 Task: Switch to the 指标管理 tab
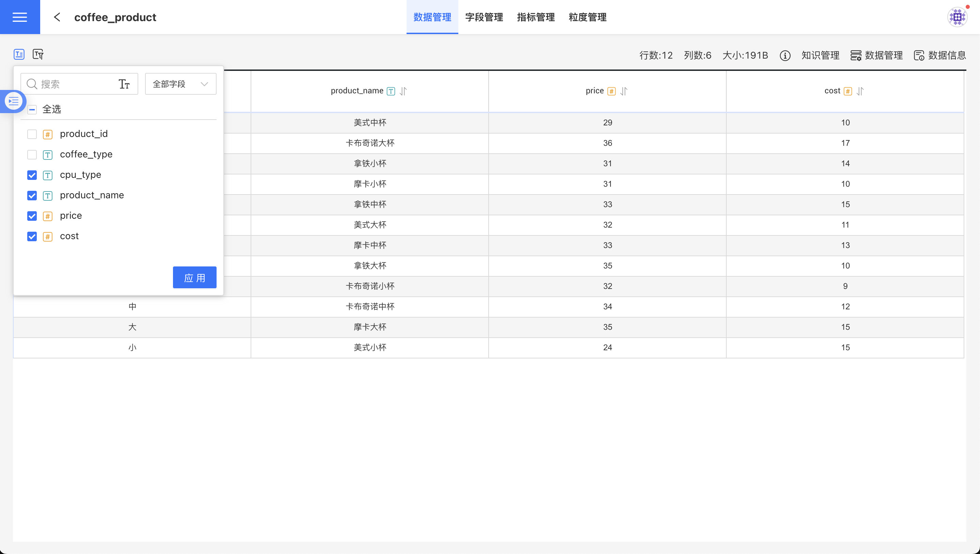coord(536,17)
